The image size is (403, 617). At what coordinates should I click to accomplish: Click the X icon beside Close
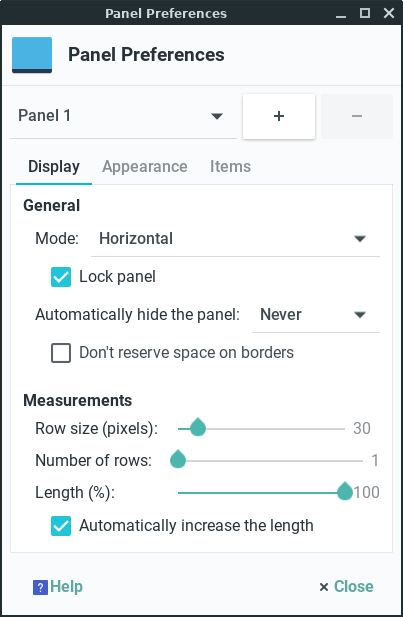pyautogui.click(x=324, y=587)
